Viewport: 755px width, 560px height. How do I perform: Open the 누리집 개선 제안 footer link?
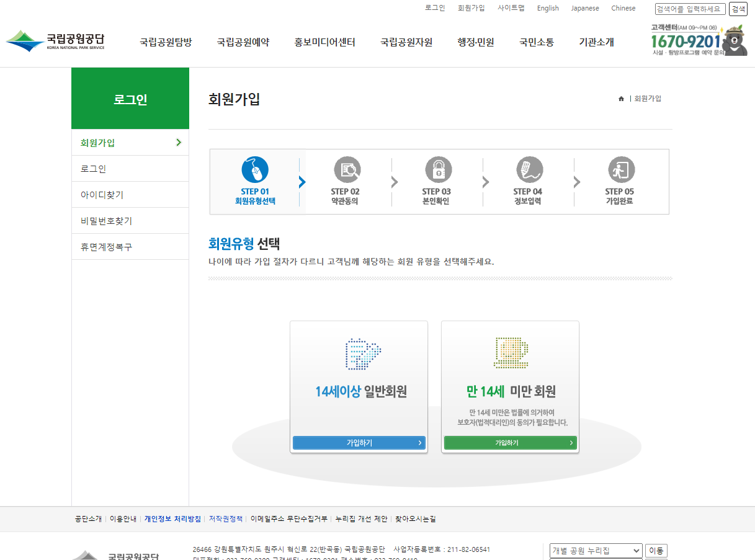click(x=361, y=519)
